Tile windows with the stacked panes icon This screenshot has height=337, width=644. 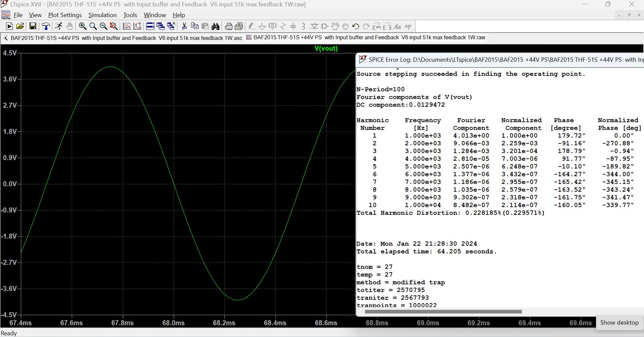coord(150,26)
